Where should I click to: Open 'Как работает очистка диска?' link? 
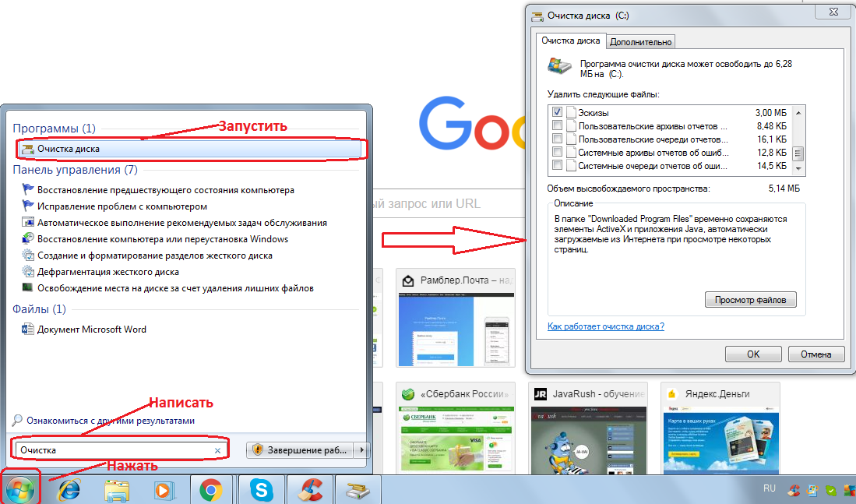click(606, 326)
